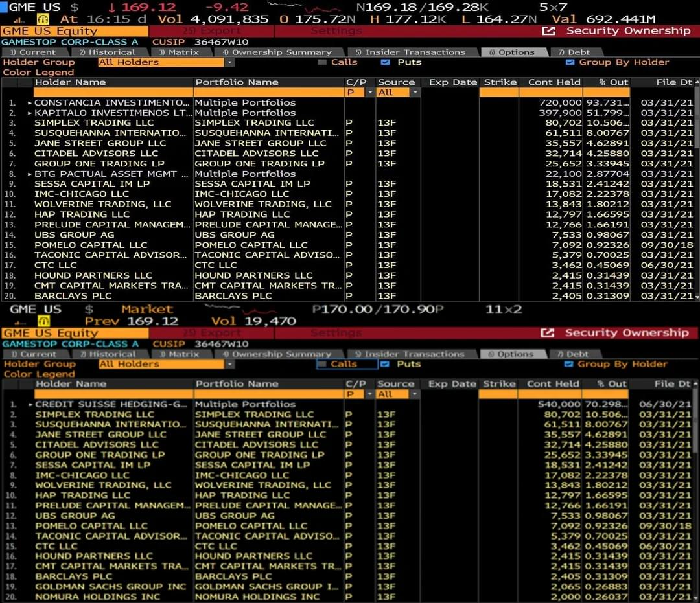Click the 'GME US Equity' security field in top panel
Viewport: 700px width, 603px height.
click(x=75, y=31)
